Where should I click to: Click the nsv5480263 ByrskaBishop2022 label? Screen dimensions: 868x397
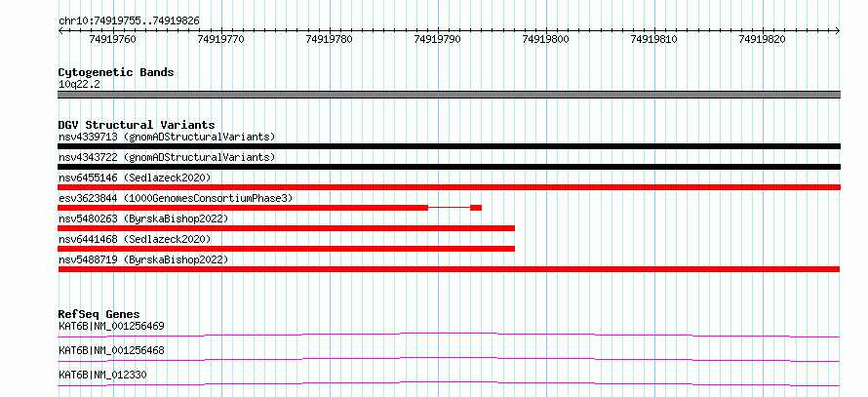(x=142, y=218)
